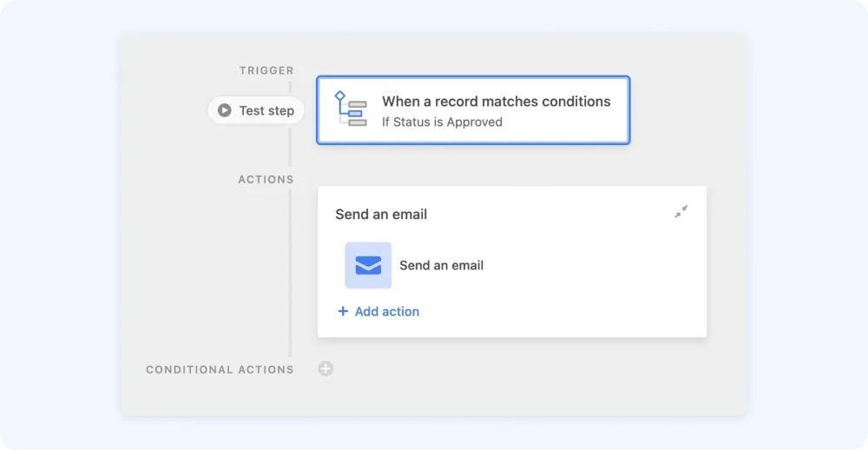Click the timeline segment between Trigger and Actions
Screen dimensions: 868x450
[x=290, y=148]
